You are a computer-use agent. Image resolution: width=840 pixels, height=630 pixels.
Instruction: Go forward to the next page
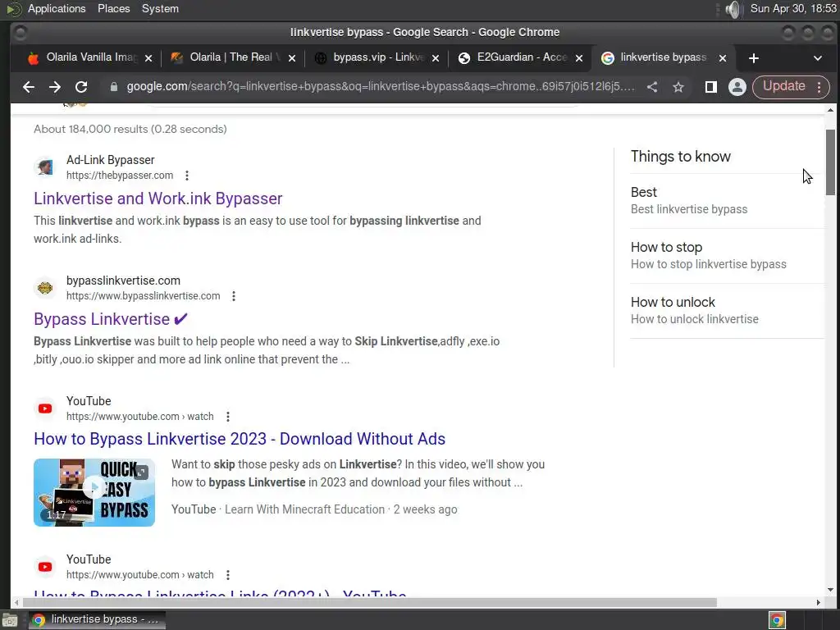click(55, 87)
